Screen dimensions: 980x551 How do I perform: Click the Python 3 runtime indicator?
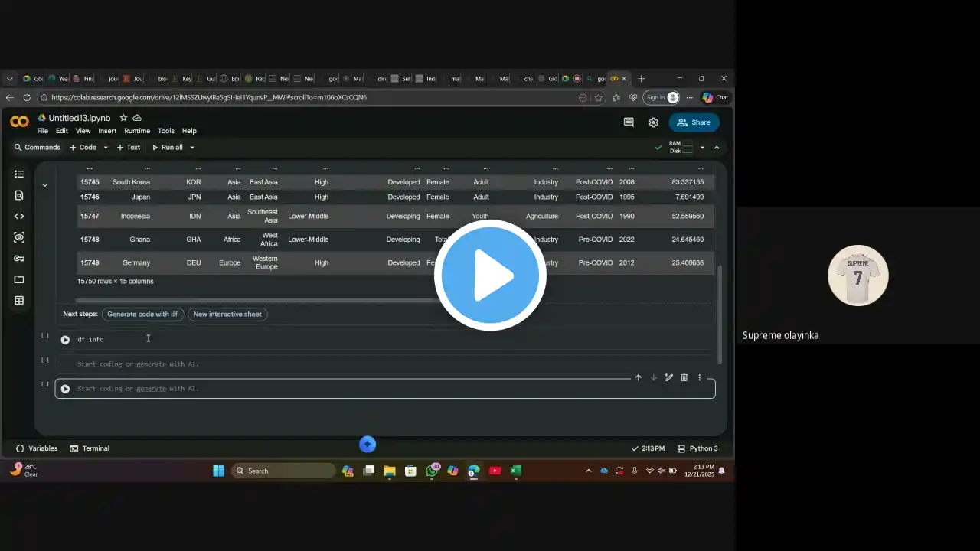[697, 448]
